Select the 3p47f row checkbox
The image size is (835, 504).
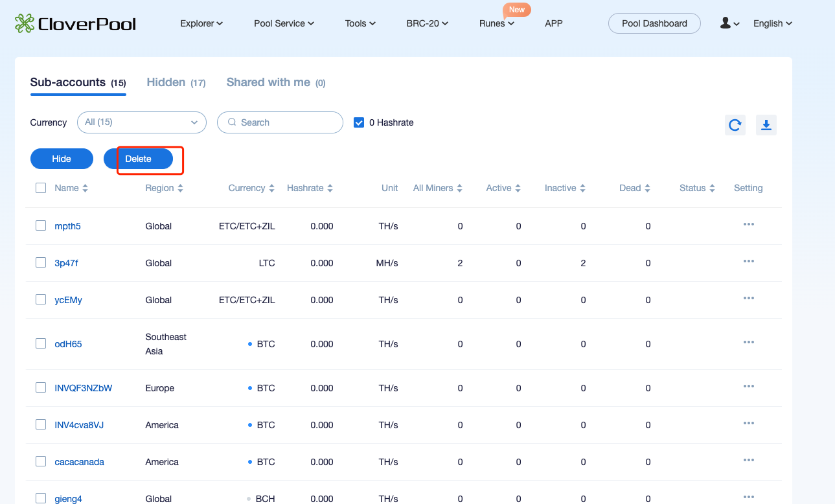click(41, 262)
